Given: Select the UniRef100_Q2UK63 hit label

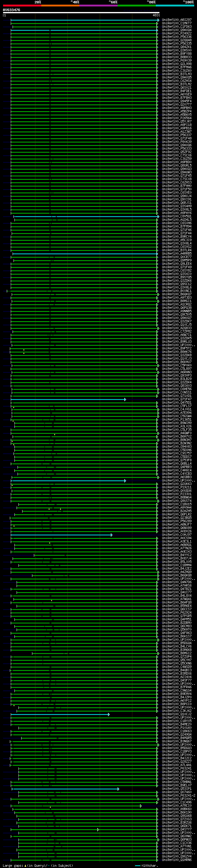Looking at the screenshot, I should point(177,484).
